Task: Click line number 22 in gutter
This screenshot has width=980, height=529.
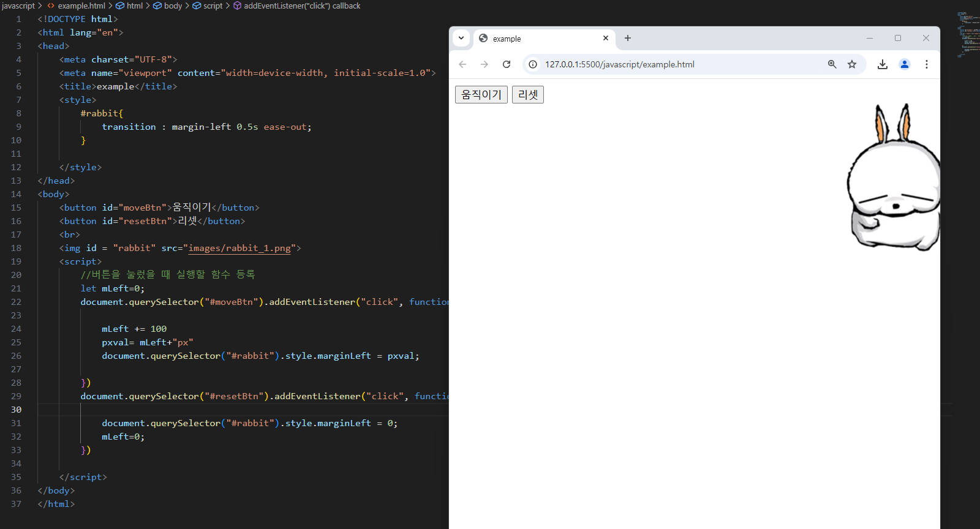Action: [x=16, y=302]
